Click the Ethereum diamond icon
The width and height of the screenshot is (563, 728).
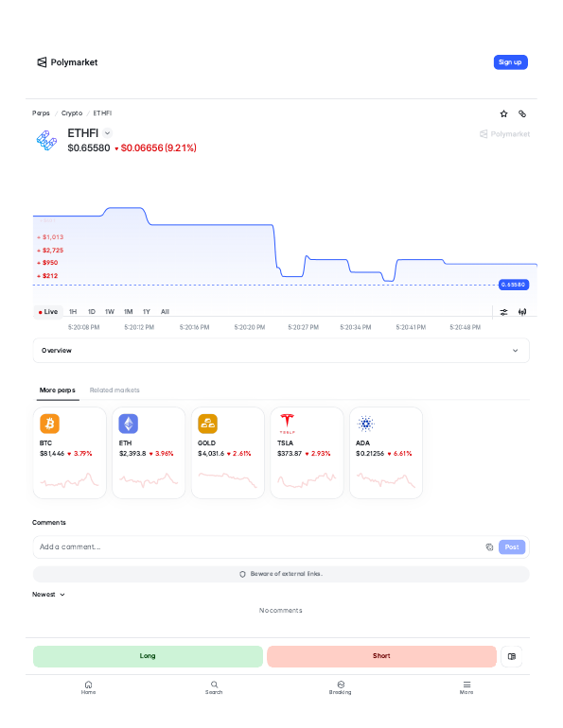129,424
